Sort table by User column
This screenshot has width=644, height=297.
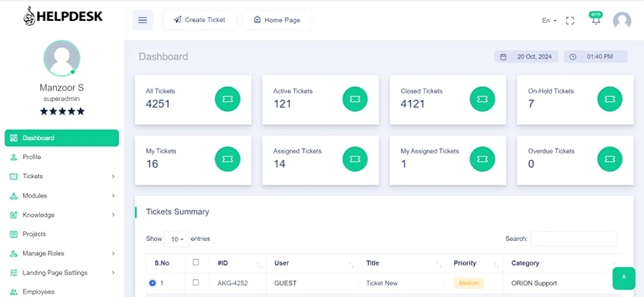pos(312,263)
